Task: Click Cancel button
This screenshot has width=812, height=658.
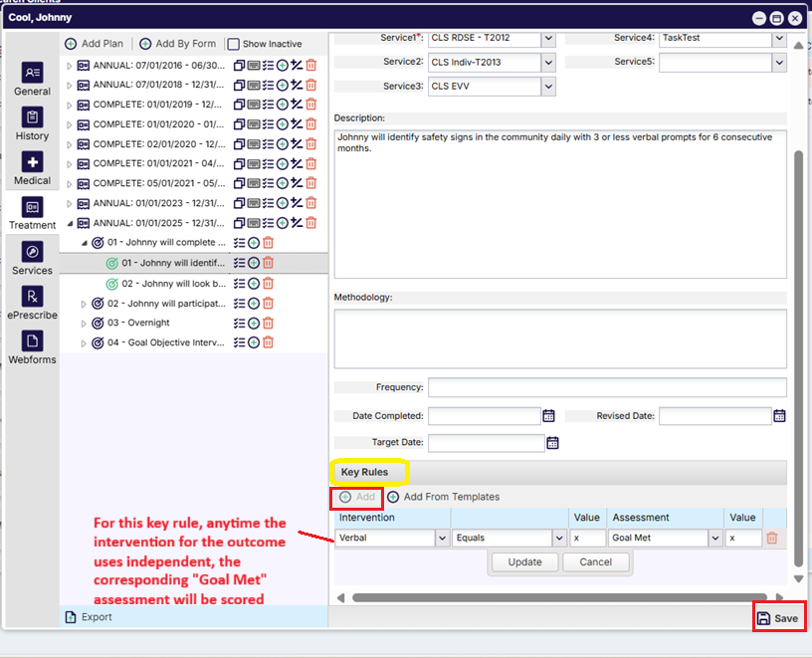Action: point(595,562)
